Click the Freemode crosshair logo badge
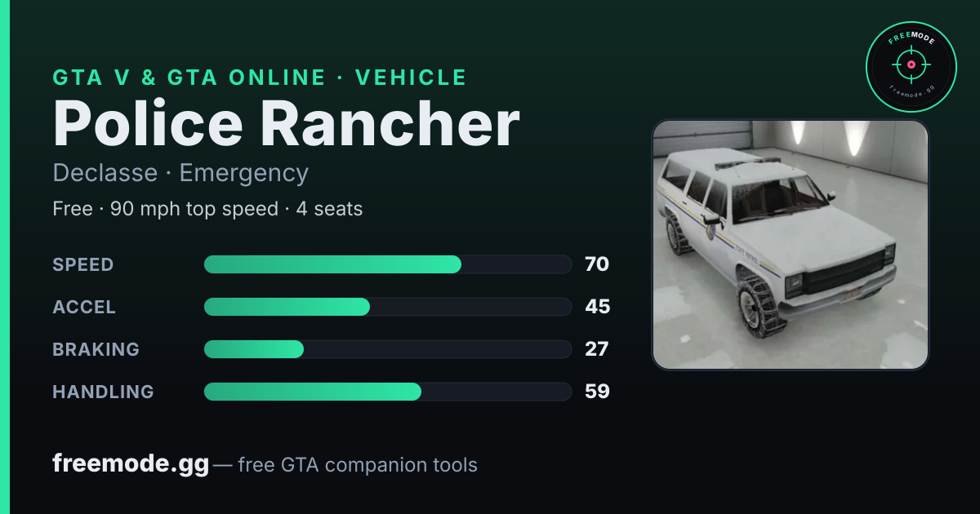 (911, 66)
